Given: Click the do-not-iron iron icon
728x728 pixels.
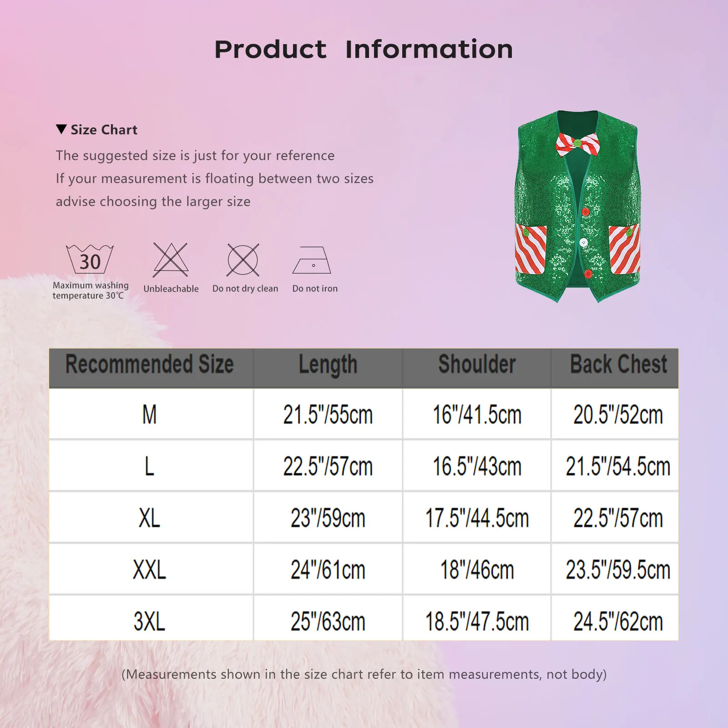Looking at the screenshot, I should pyautogui.click(x=312, y=260).
